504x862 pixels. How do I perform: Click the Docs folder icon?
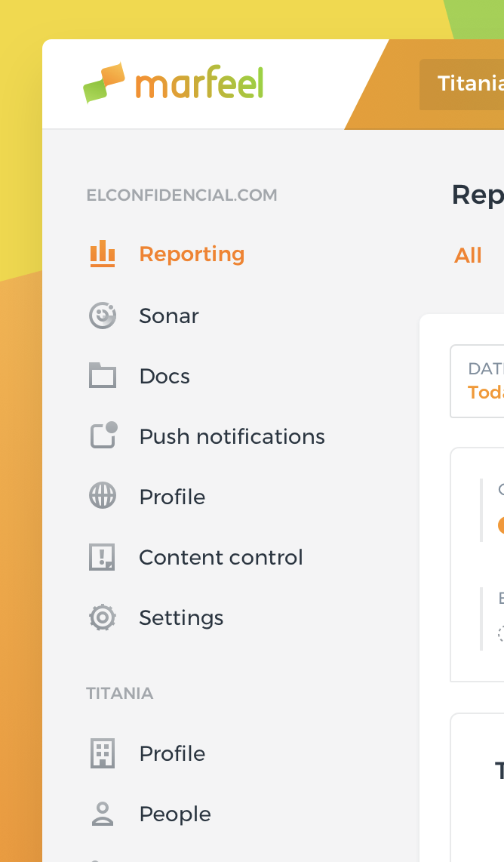103,376
